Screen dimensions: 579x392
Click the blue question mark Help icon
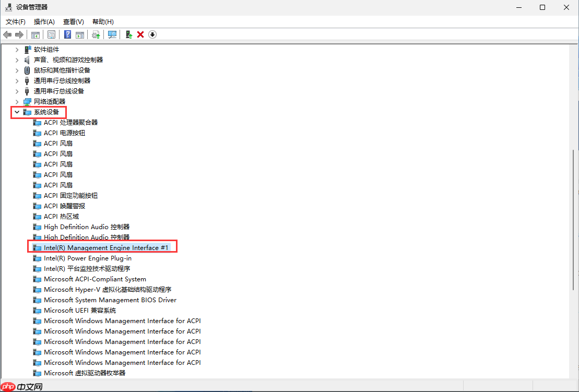[67, 34]
